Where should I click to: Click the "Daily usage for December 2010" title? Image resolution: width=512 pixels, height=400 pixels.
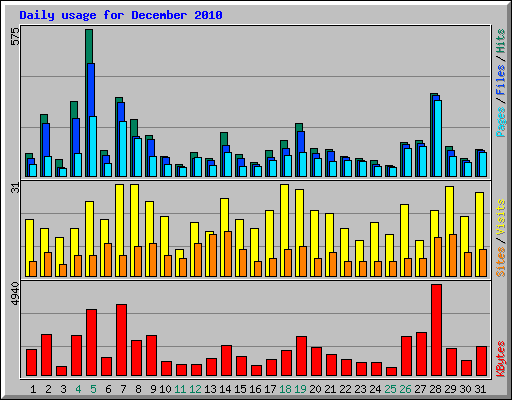(121, 15)
